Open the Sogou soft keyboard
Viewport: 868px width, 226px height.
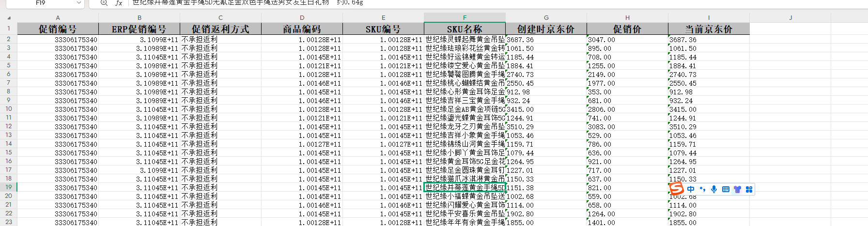(x=726, y=189)
